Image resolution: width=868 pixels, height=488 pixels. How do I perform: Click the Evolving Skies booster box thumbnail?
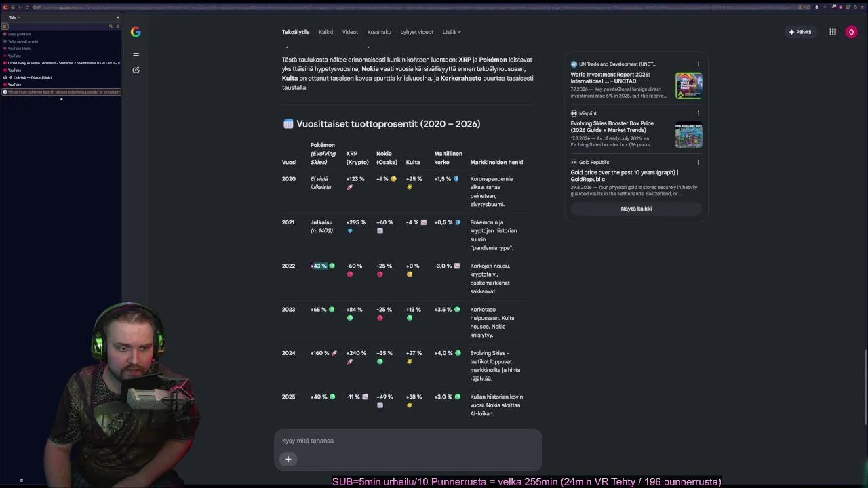click(688, 134)
